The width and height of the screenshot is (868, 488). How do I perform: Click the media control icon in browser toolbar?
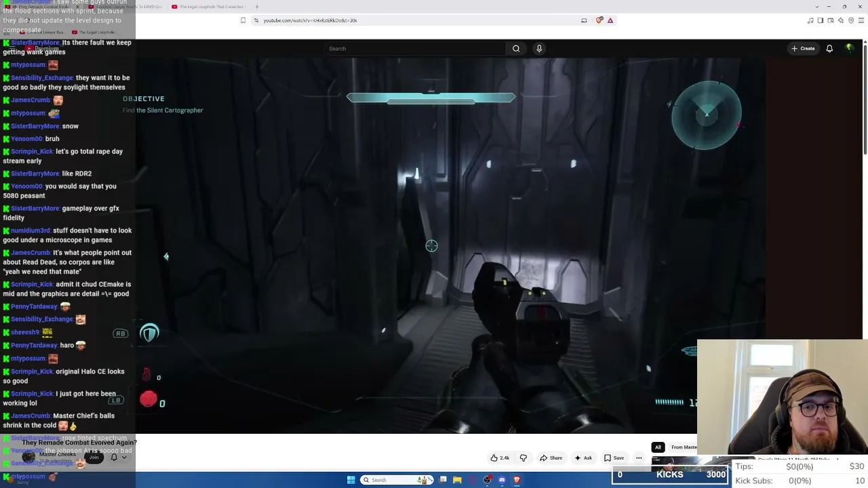tap(810, 20)
